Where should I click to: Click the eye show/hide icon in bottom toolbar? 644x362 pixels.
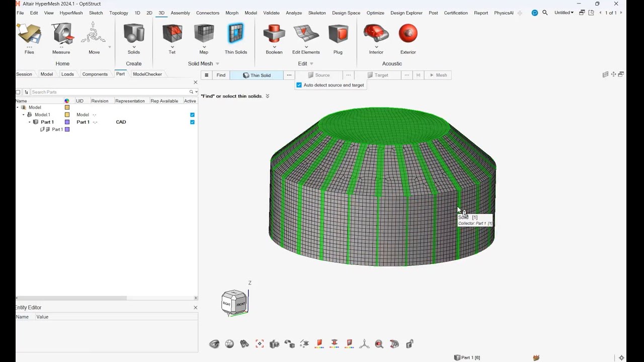click(214, 344)
